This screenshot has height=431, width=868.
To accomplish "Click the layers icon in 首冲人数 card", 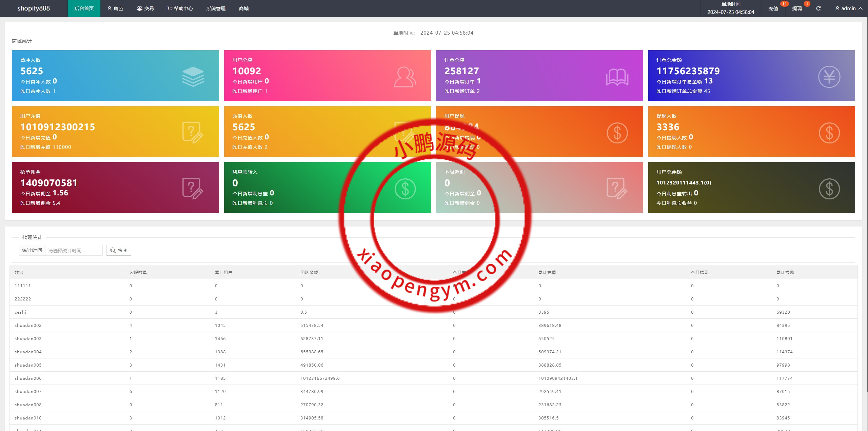I will coord(193,77).
